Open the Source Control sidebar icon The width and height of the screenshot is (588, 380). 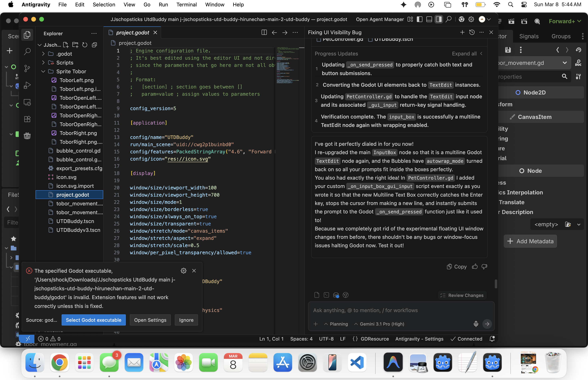point(27,68)
